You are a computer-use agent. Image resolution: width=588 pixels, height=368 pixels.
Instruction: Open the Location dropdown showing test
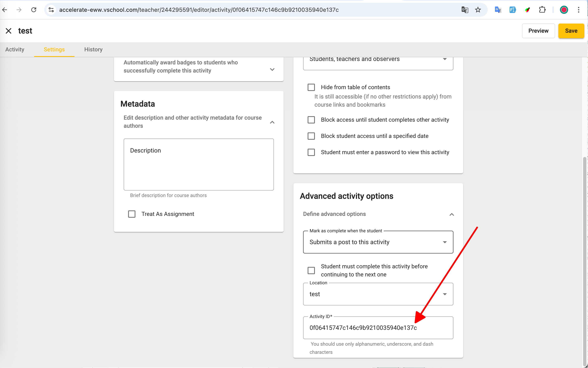click(378, 294)
